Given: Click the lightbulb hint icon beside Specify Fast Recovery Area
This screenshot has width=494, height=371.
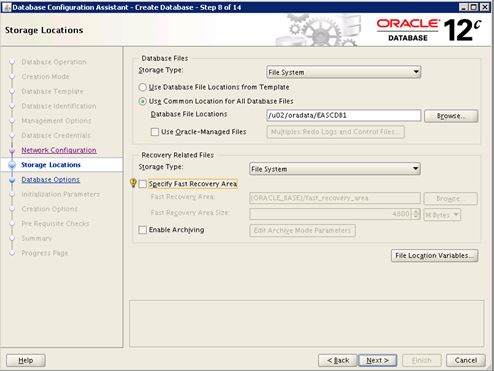Looking at the screenshot, I should (x=133, y=183).
